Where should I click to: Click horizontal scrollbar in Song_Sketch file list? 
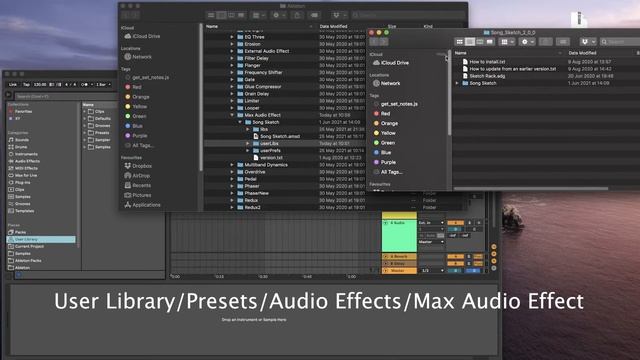click(531, 189)
